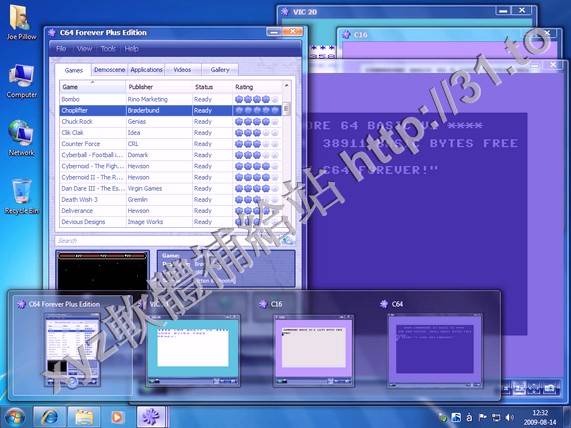
Task: Click the C64 Forever taskbar button
Action: (x=151, y=417)
